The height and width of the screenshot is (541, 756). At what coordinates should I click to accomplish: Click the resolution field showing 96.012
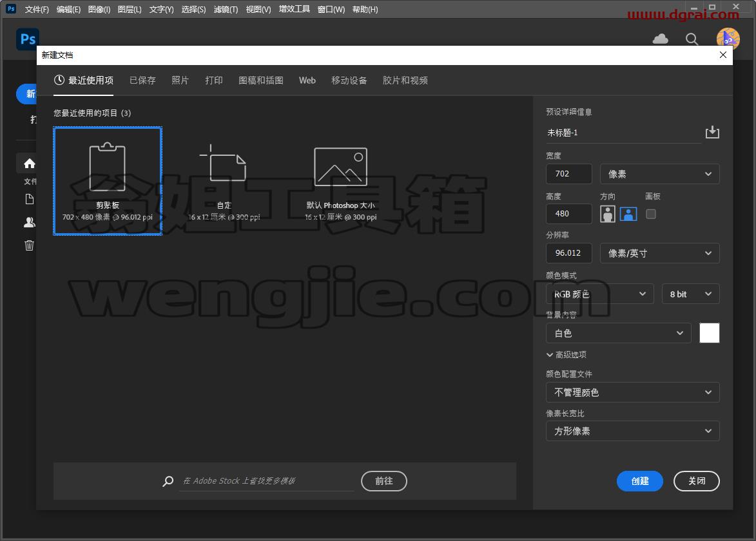point(569,253)
